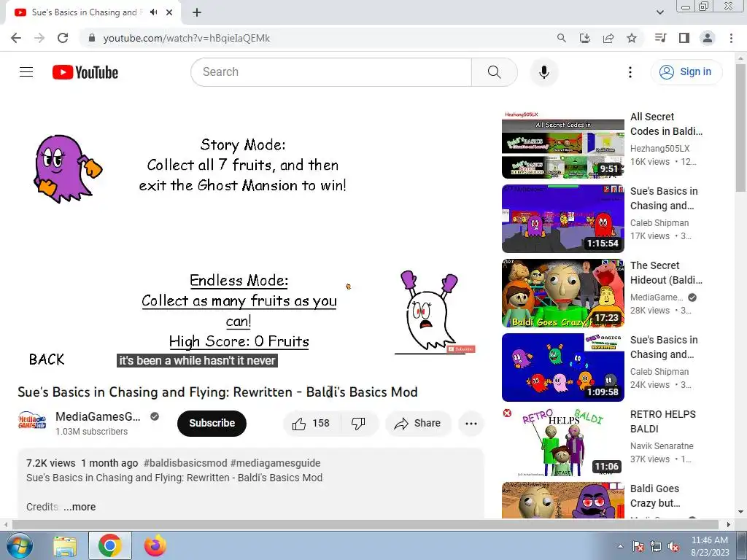Open Sue's Basics 1:15:54 video thumbnail
The width and height of the screenshot is (747, 560).
562,219
